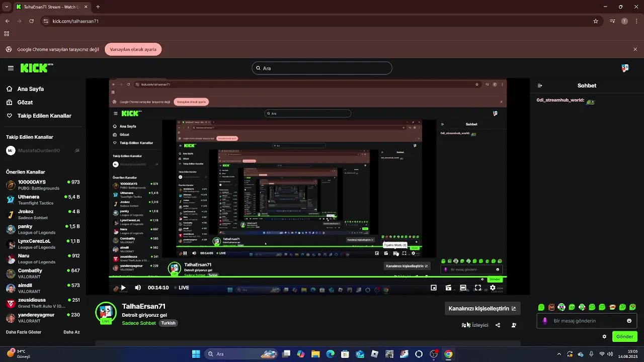
Task: Open Chrome apps grid shortcut
Action: pyautogui.click(x=7, y=34)
